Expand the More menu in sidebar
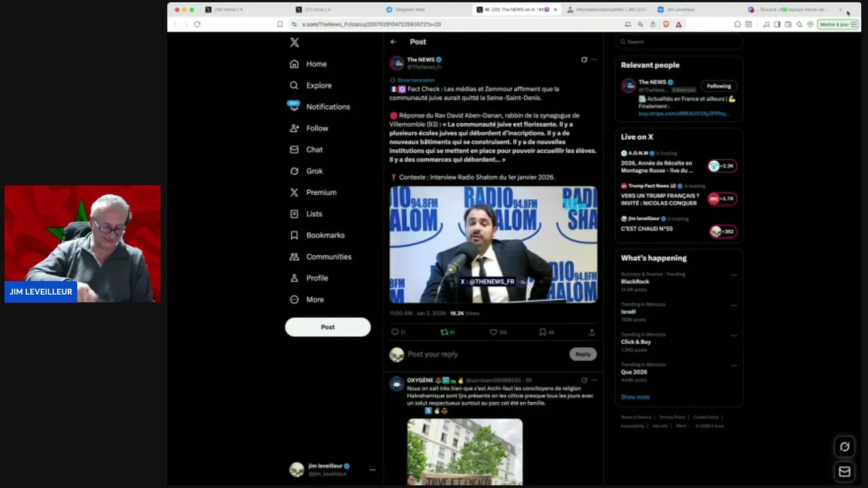 click(307, 300)
